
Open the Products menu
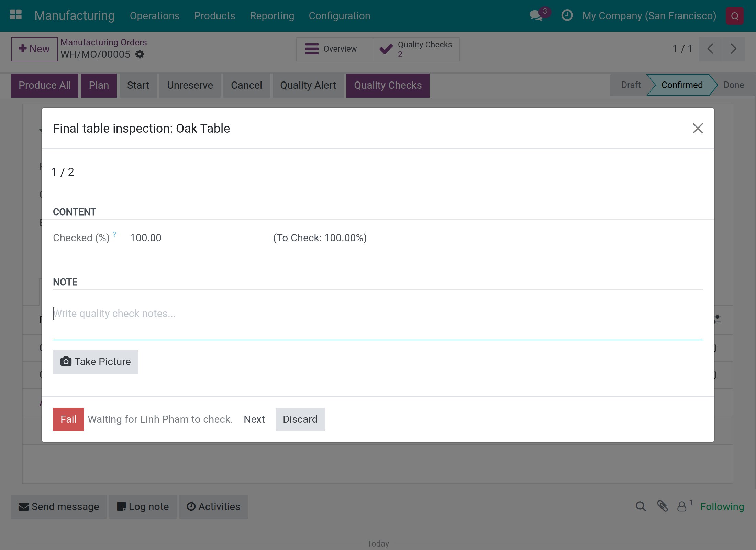click(214, 16)
